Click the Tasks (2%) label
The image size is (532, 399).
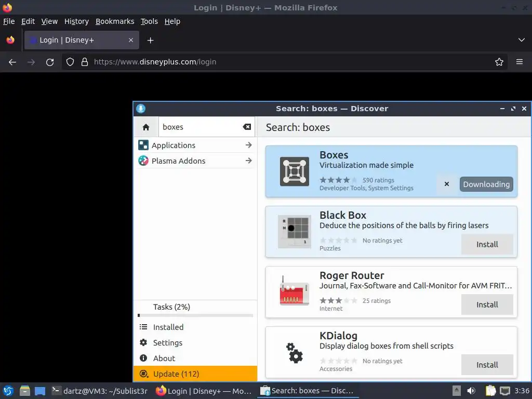pyautogui.click(x=171, y=307)
